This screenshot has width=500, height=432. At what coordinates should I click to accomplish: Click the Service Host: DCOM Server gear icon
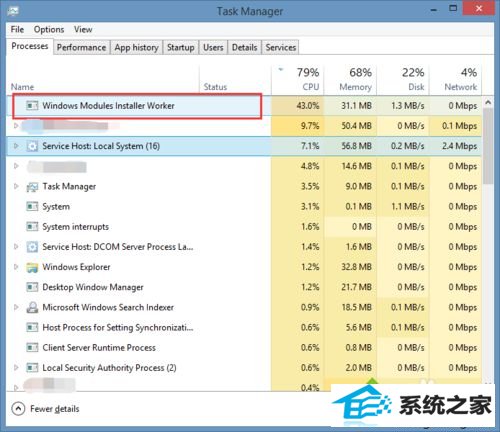(x=32, y=247)
